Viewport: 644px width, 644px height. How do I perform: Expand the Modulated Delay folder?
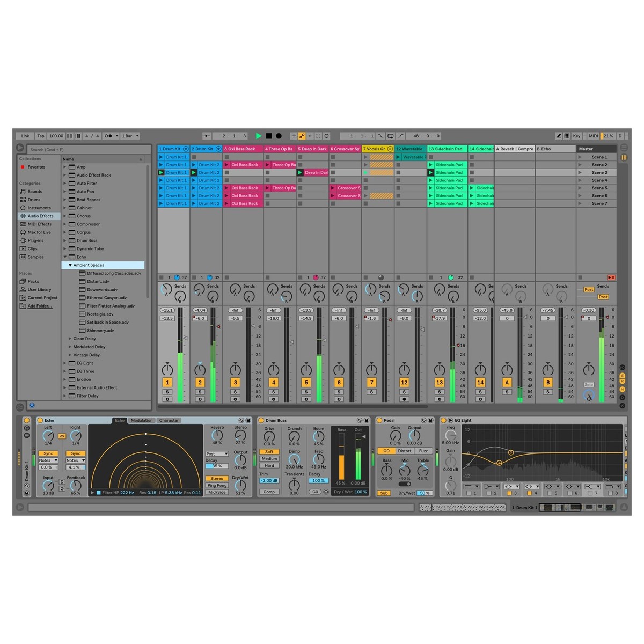click(70, 347)
